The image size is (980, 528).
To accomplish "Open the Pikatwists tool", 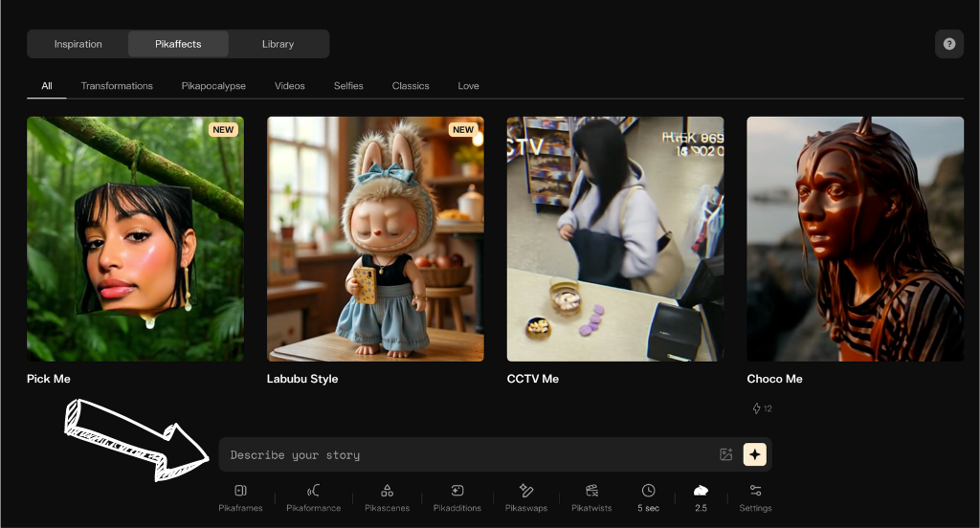I will [x=591, y=498].
